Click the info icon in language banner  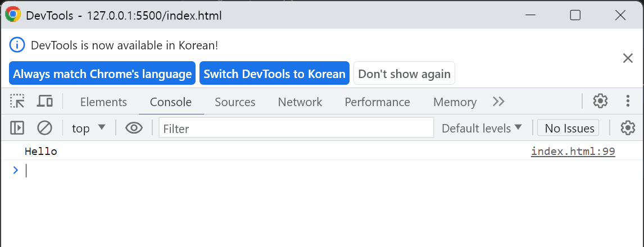click(17, 45)
